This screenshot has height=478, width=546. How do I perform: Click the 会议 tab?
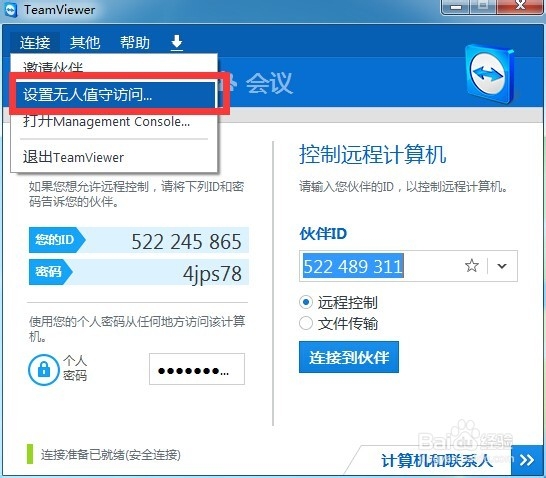click(x=269, y=83)
